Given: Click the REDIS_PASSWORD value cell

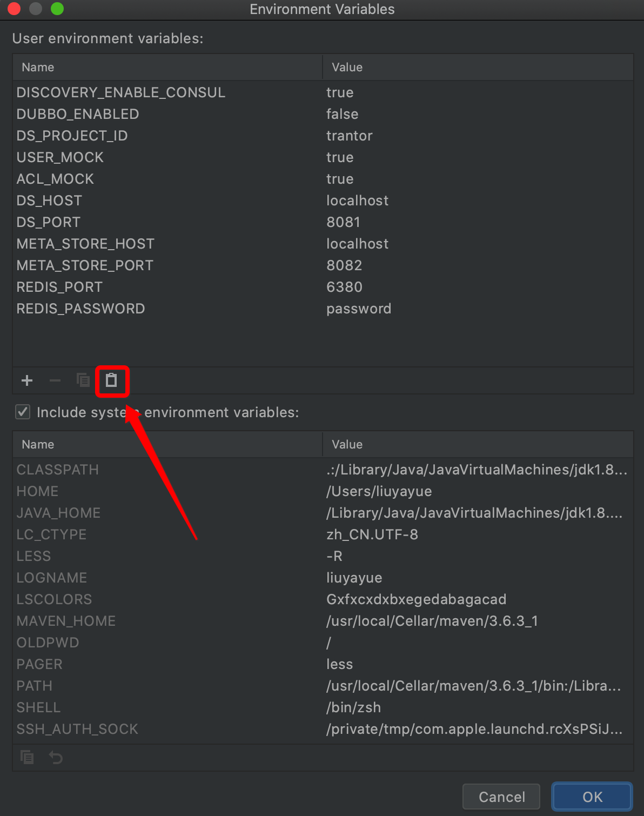Looking at the screenshot, I should (x=359, y=308).
